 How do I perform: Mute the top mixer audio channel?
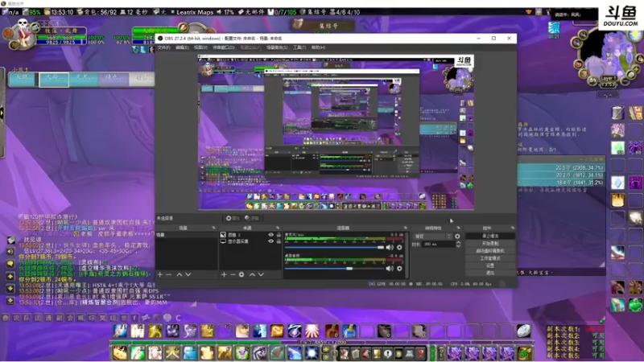(x=390, y=247)
